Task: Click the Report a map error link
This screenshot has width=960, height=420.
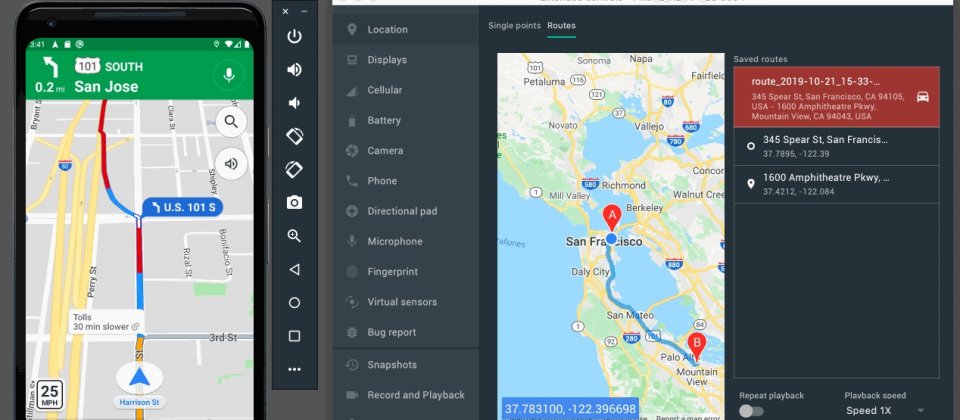Action: click(x=688, y=418)
